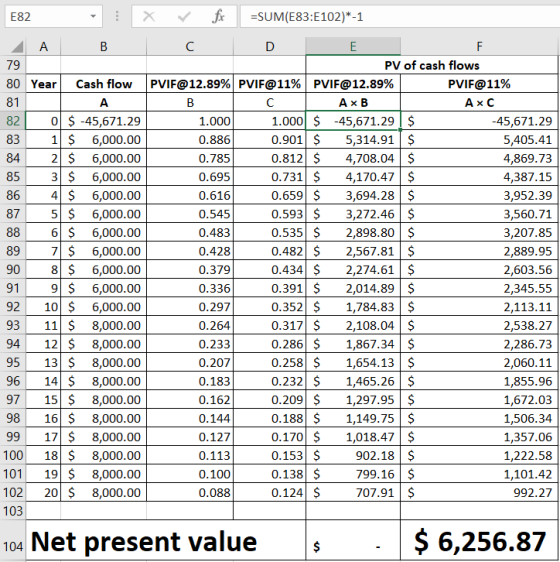560x562 pixels.
Task: Click cell with value 4,387.15
Action: point(479,177)
